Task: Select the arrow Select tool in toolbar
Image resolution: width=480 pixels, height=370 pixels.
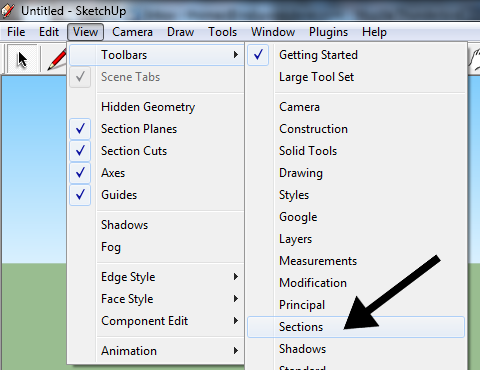Action: pyautogui.click(x=22, y=60)
